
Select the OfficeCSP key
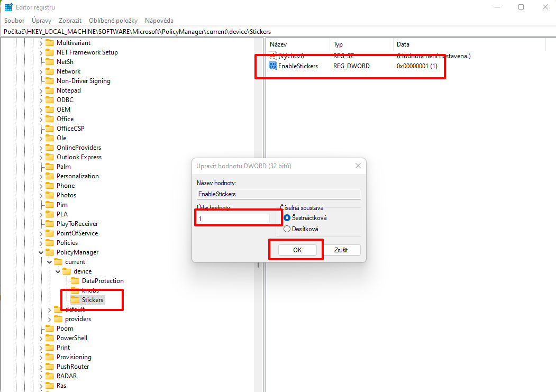pyautogui.click(x=70, y=129)
